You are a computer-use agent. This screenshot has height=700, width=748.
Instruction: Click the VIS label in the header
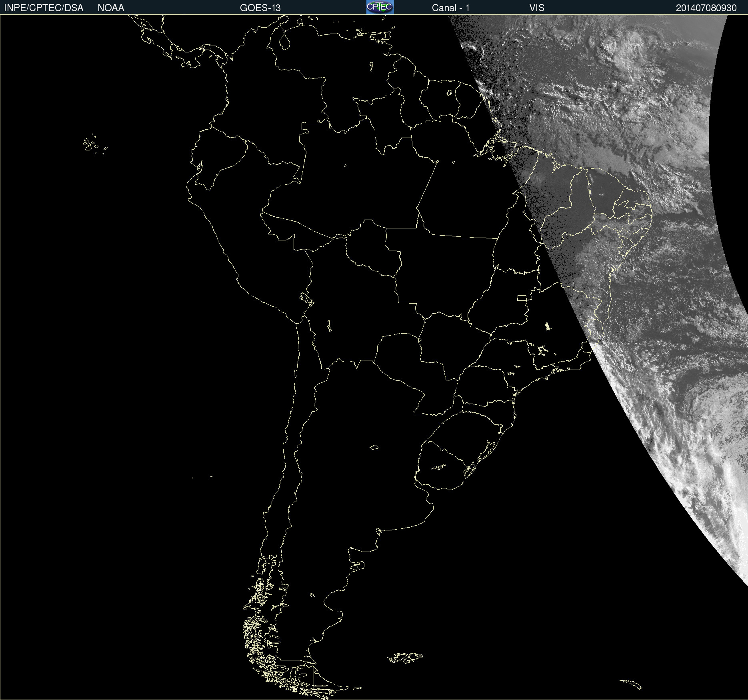536,8
